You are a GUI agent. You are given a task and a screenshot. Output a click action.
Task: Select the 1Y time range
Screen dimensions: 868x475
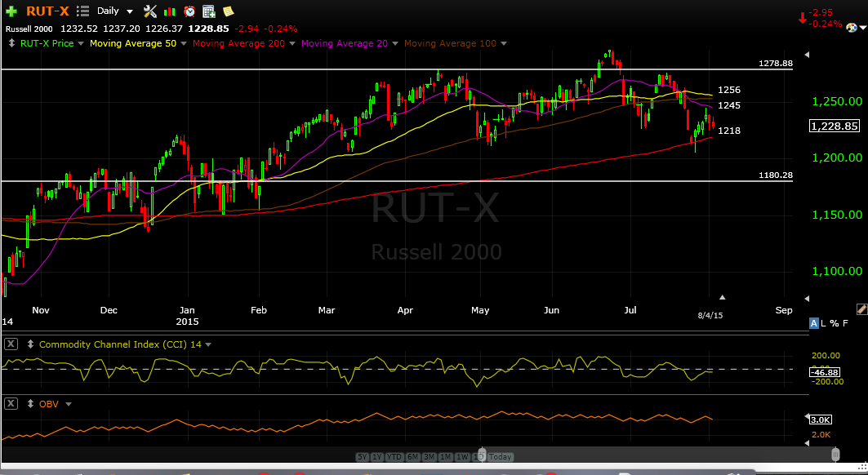377,457
